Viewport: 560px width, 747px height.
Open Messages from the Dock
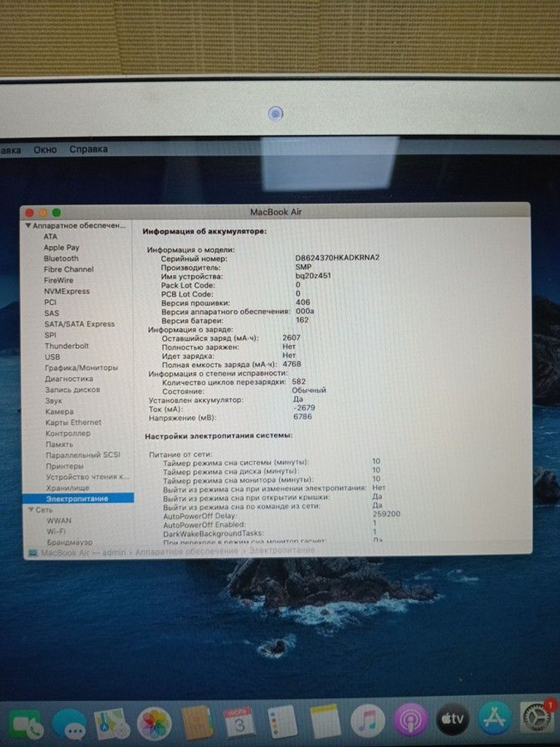(x=69, y=724)
